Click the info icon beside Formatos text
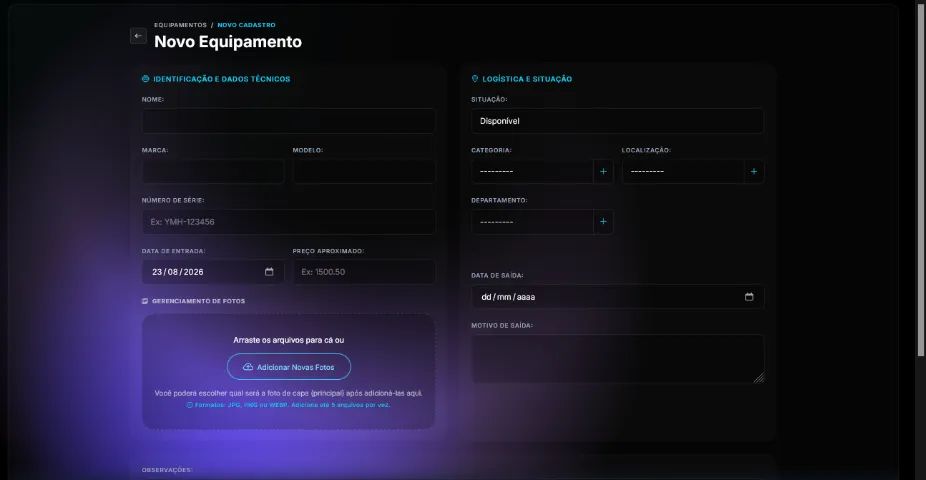This screenshot has width=926, height=480. pyautogui.click(x=190, y=405)
